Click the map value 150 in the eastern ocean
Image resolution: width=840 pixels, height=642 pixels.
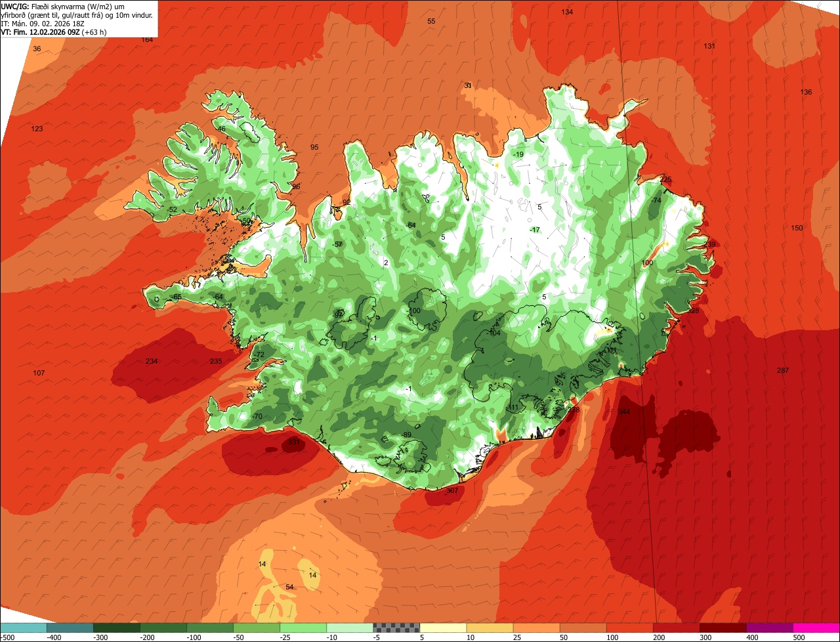point(797,228)
